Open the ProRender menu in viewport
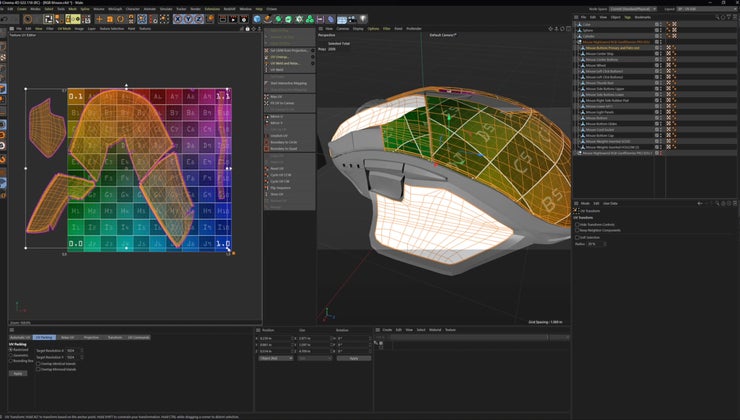 tap(414, 29)
